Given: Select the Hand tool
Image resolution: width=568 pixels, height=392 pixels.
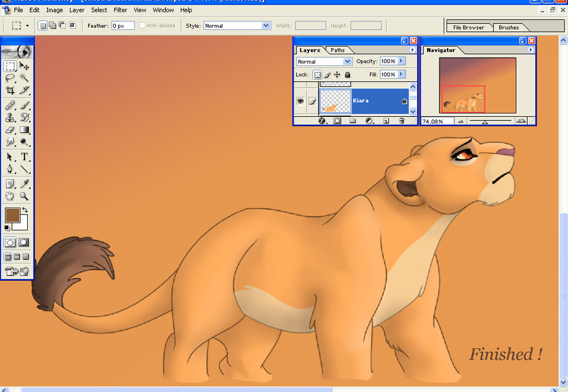Looking at the screenshot, I should click(10, 196).
